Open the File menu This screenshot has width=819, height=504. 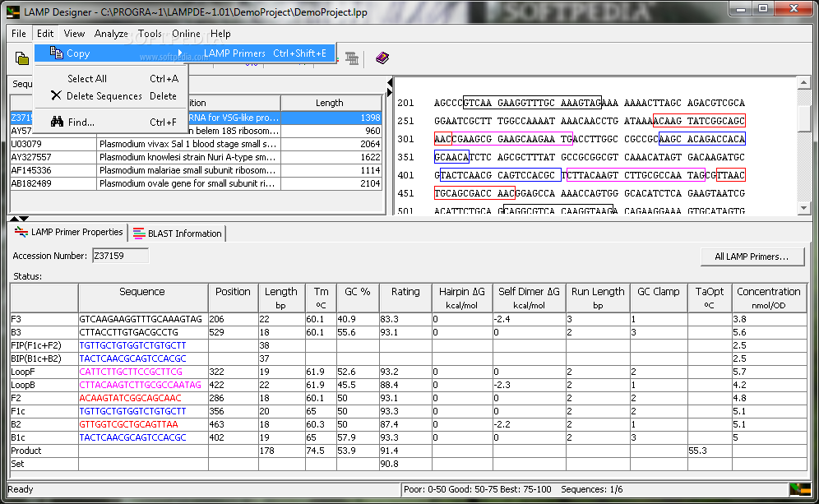click(19, 34)
